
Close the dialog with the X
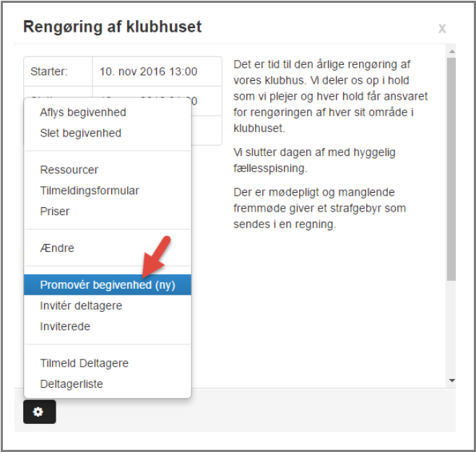[x=442, y=29]
